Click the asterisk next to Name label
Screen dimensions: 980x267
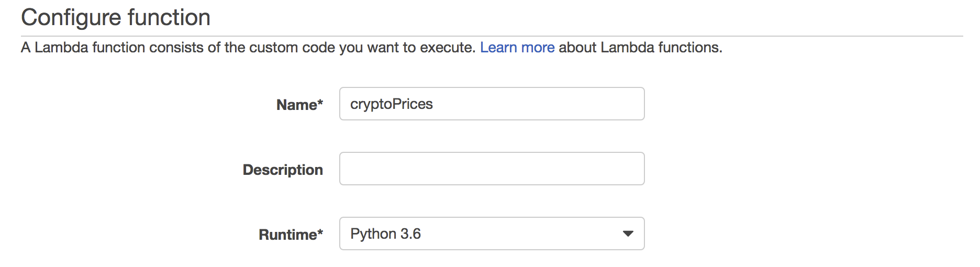(320, 102)
